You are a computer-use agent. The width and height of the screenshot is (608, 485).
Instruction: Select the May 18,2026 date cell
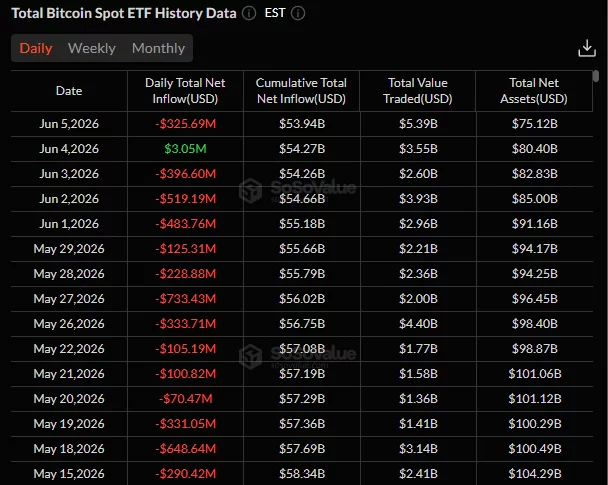pyautogui.click(x=69, y=449)
